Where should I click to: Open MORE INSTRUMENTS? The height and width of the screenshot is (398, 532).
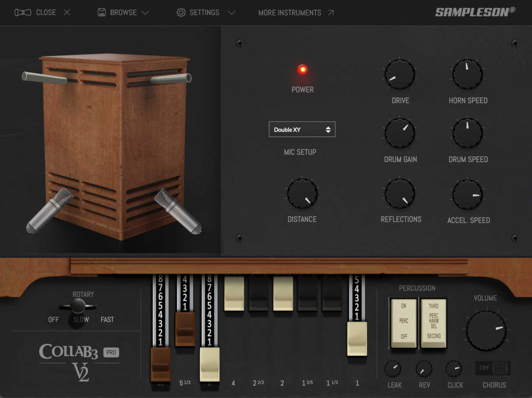coord(289,12)
